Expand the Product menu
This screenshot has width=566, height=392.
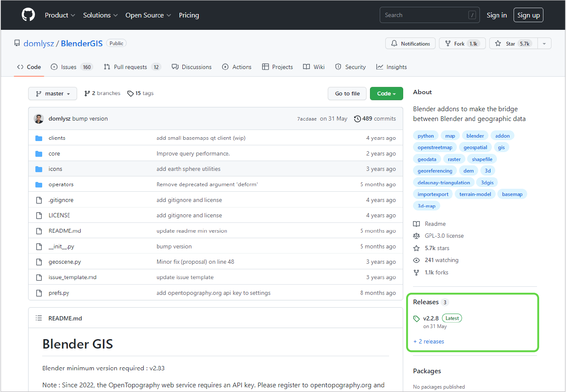pos(60,15)
